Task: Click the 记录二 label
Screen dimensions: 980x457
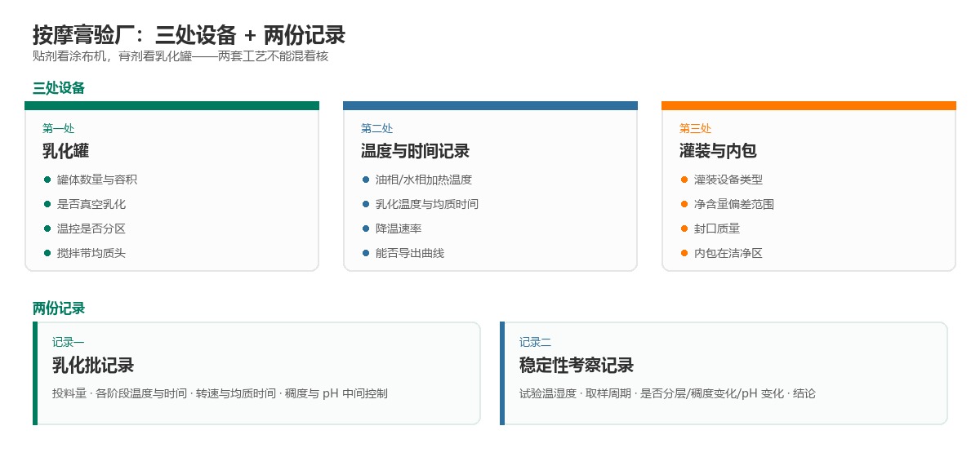Action: (536, 342)
